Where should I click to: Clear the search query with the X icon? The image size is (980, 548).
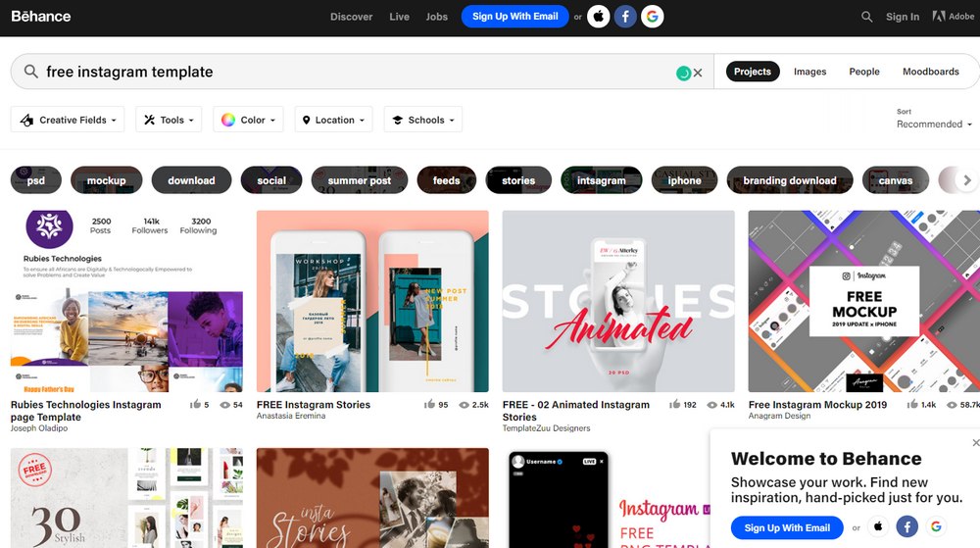point(698,73)
